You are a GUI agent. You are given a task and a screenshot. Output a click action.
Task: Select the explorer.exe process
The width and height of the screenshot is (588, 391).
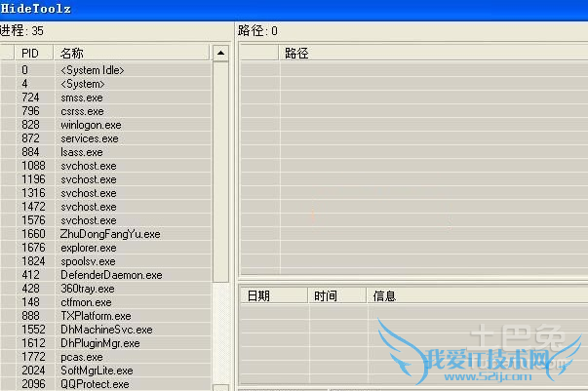(x=105, y=248)
